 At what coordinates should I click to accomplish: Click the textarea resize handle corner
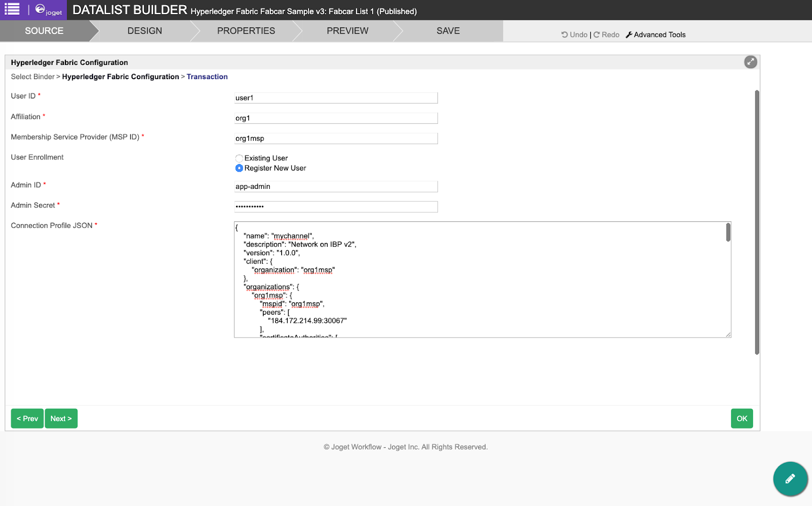tap(728, 334)
